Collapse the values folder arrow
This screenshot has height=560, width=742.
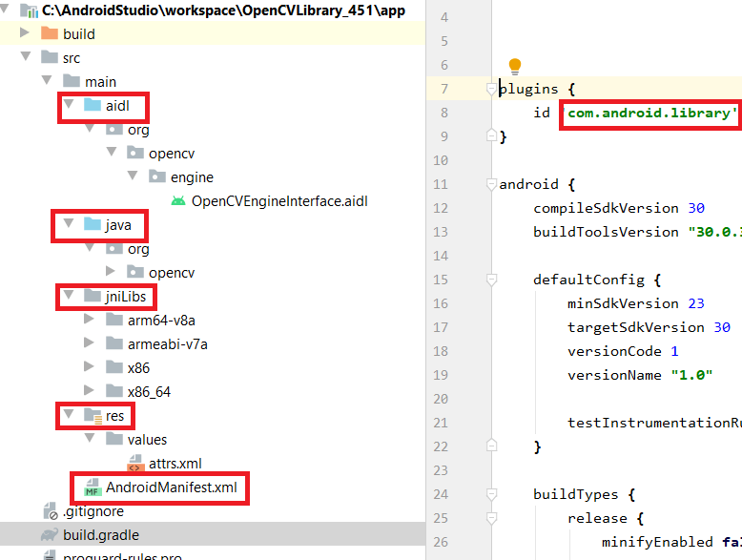90,437
